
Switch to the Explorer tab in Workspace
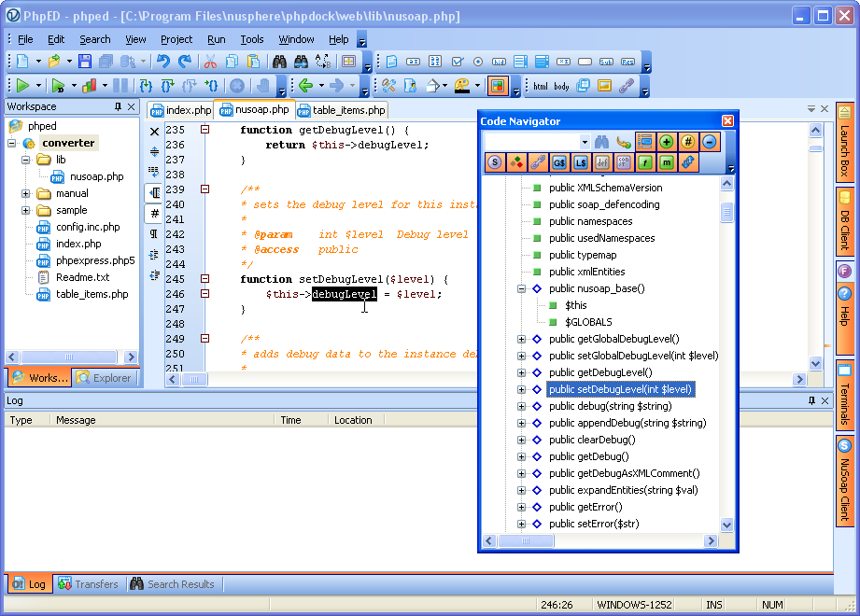tap(105, 378)
